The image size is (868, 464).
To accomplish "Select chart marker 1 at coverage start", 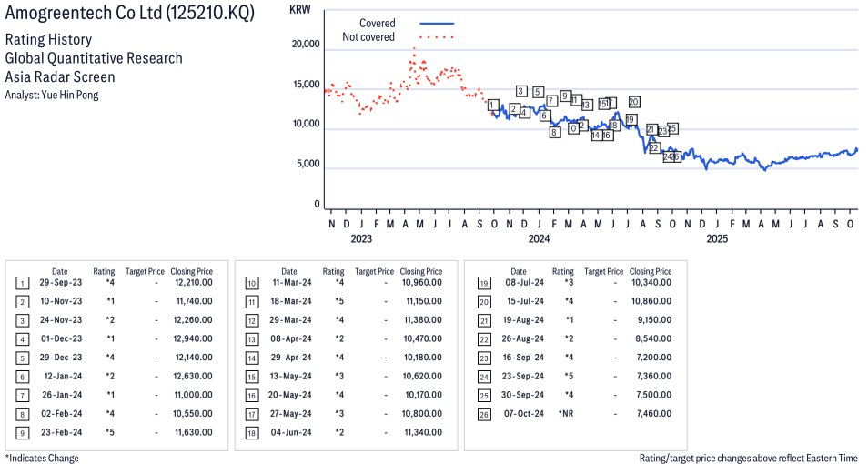I will [492, 106].
